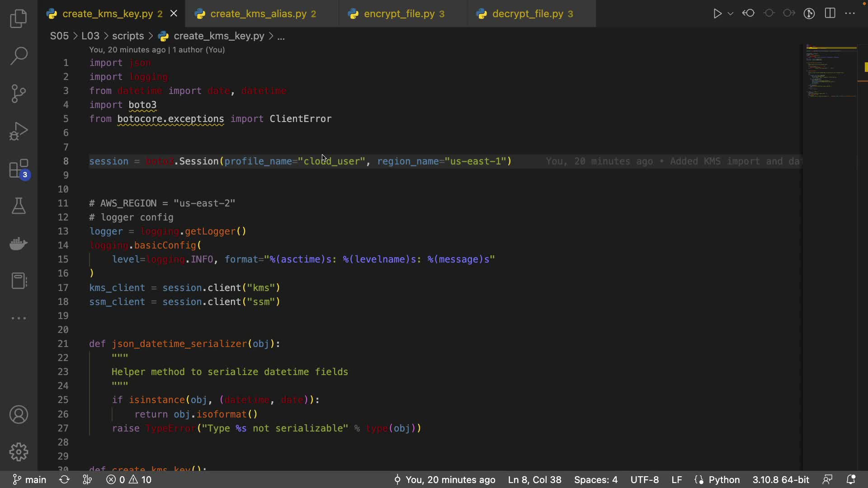Toggle split editor right
The height and width of the screenshot is (488, 868).
(830, 14)
